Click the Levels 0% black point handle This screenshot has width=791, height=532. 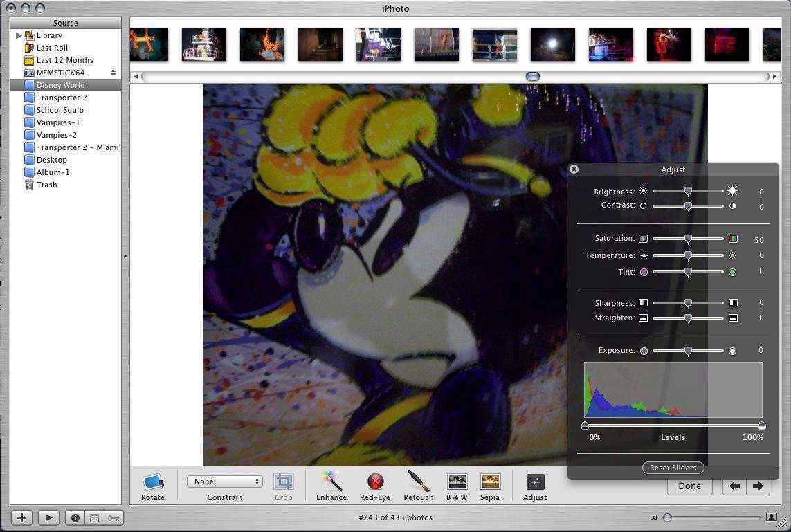pyautogui.click(x=585, y=425)
